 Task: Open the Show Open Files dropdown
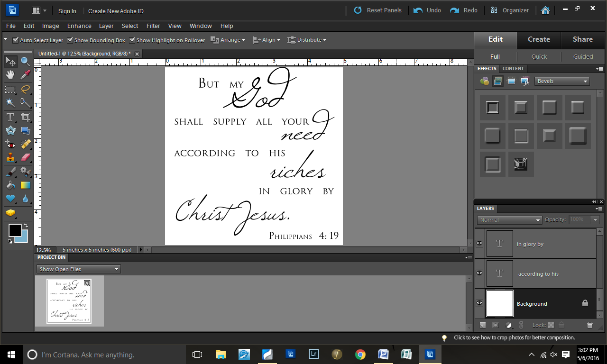tap(78, 269)
